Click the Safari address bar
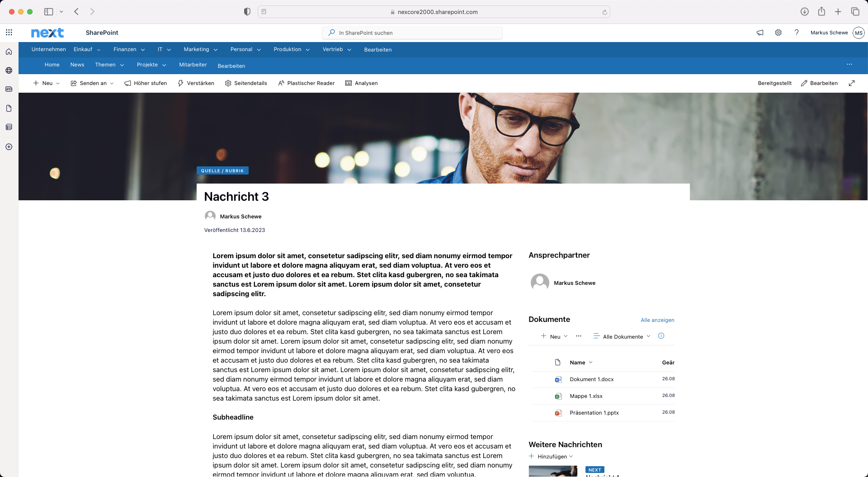 [x=434, y=12]
